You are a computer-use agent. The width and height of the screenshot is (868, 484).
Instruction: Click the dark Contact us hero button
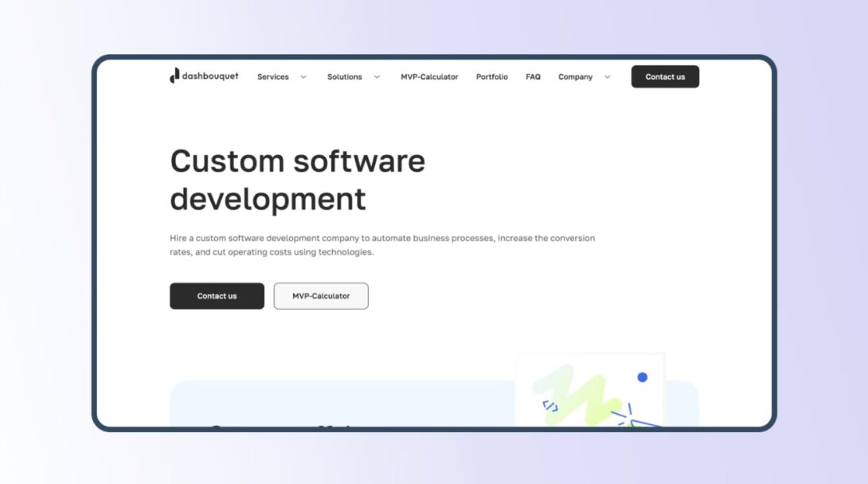pos(217,296)
